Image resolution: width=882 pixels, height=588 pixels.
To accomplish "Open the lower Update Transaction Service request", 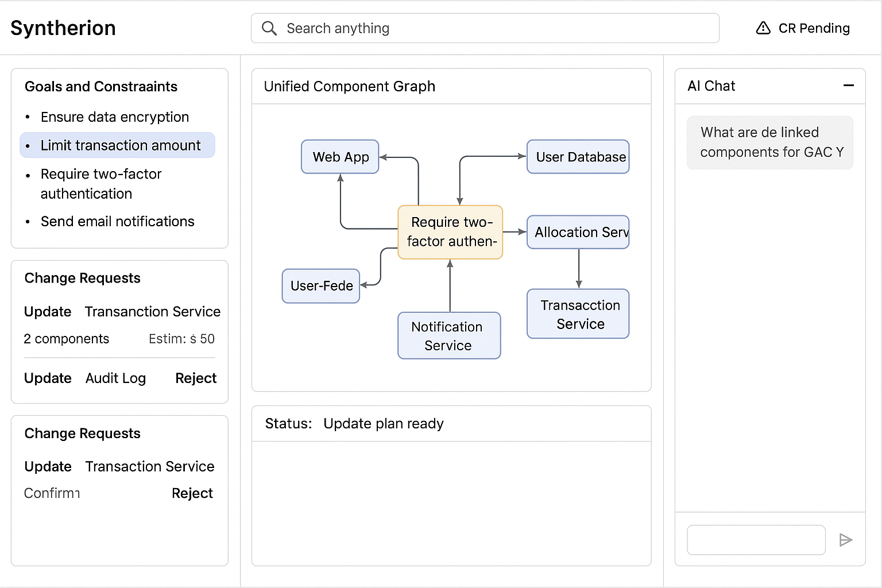I will 119,467.
